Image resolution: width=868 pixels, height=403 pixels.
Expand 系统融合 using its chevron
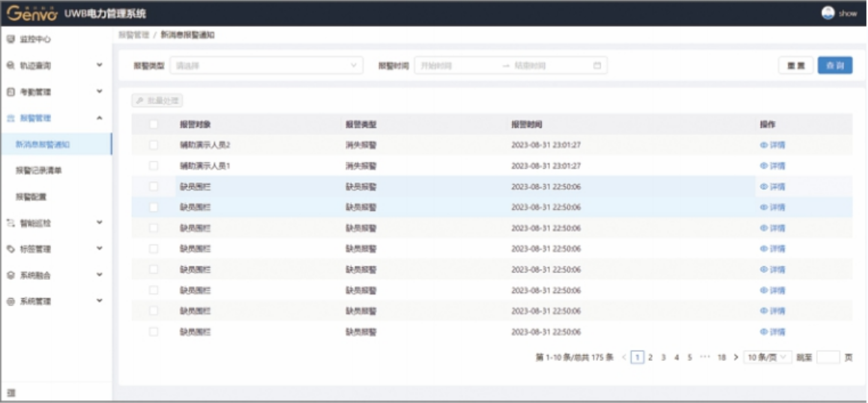[x=100, y=275]
